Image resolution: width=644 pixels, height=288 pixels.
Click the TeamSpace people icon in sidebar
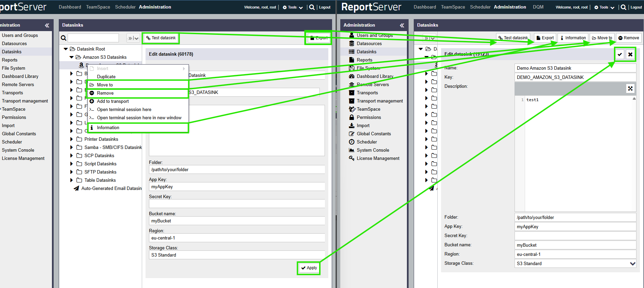click(x=352, y=109)
